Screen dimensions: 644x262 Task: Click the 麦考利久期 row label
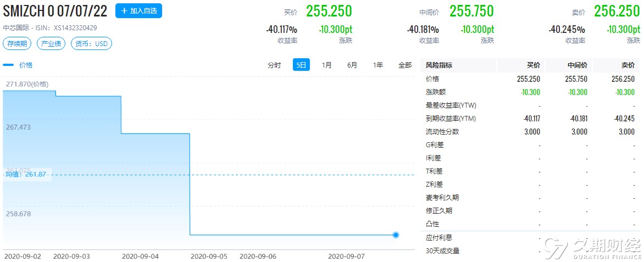(442, 198)
